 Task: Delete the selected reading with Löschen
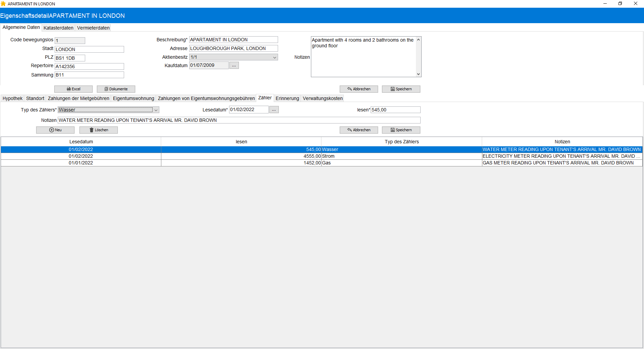click(x=99, y=130)
